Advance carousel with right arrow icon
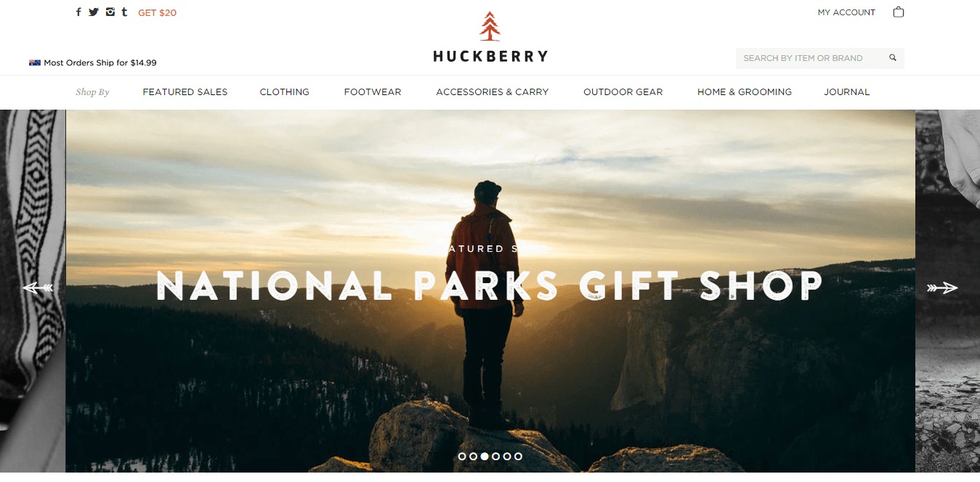The height and width of the screenshot is (482, 980). click(942, 288)
